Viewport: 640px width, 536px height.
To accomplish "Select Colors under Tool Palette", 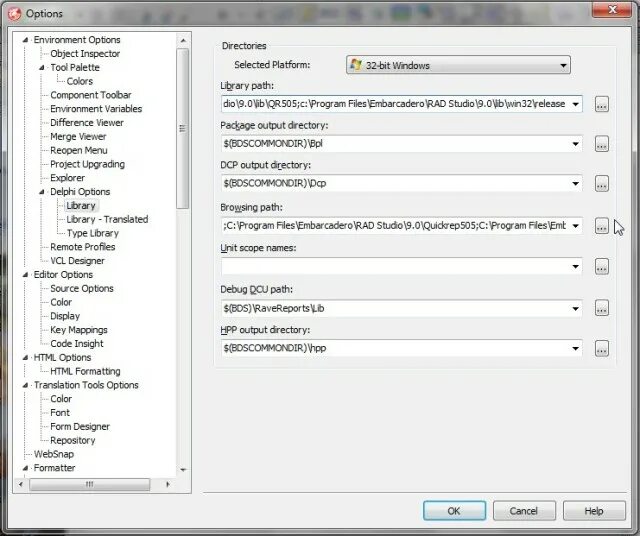I will pyautogui.click(x=80, y=81).
